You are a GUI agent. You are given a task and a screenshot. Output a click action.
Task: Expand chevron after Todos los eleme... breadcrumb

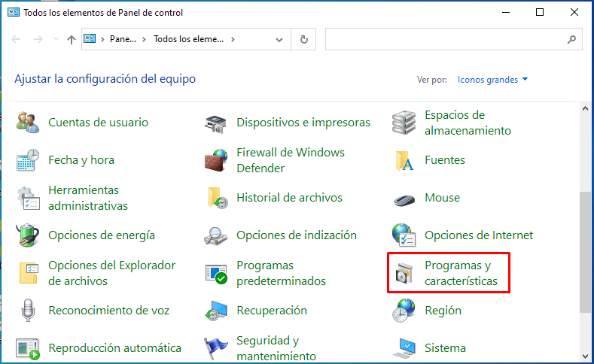click(x=233, y=39)
